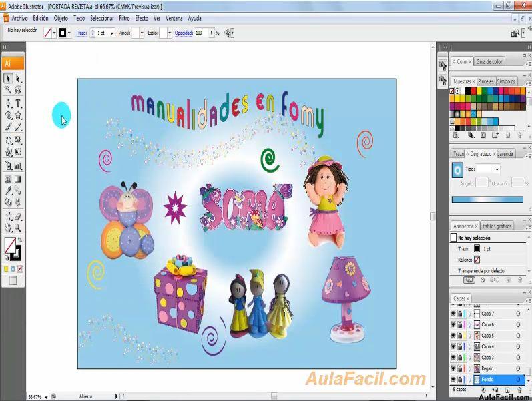Select the Free Transform tool
This screenshot has height=401, width=532.
click(x=18, y=152)
